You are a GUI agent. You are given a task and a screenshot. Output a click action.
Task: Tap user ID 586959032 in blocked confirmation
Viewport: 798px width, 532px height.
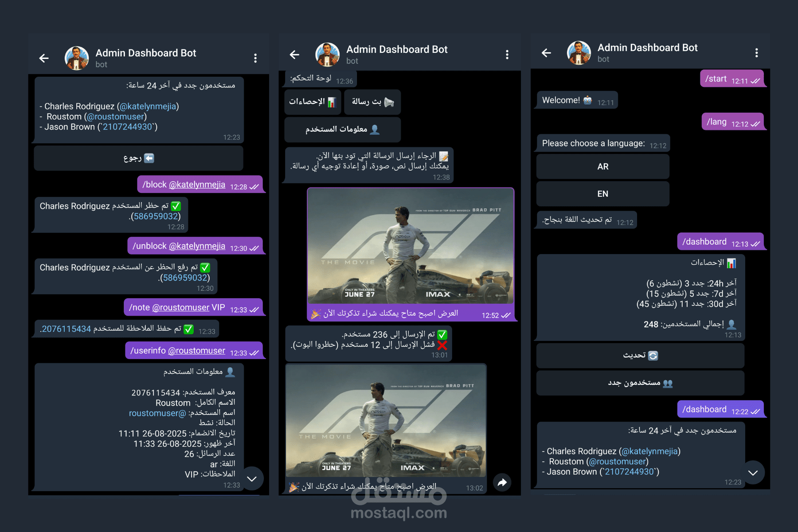(156, 216)
